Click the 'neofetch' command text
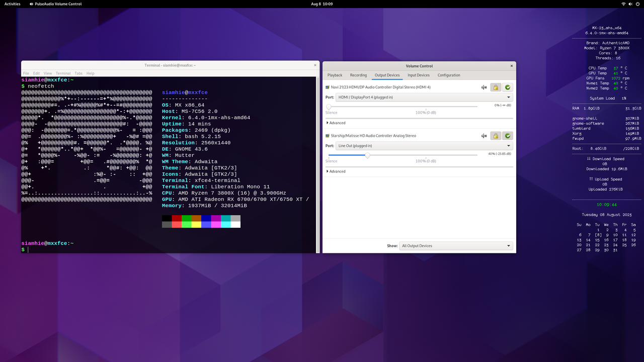The image size is (644, 362). tap(41, 86)
